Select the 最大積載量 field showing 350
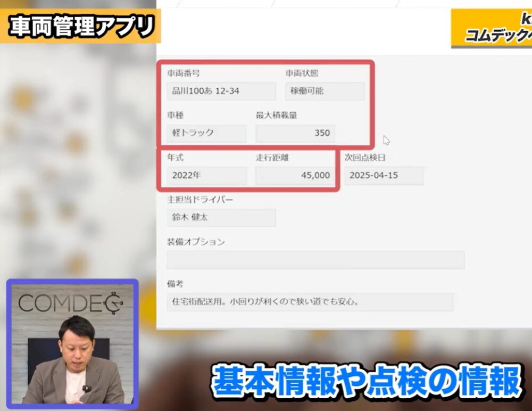532x411 pixels. click(295, 133)
